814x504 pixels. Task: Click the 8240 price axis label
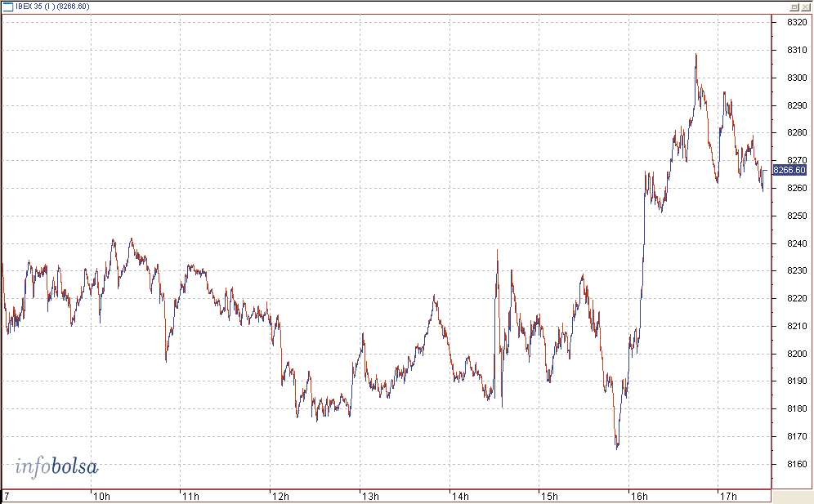[x=797, y=243]
